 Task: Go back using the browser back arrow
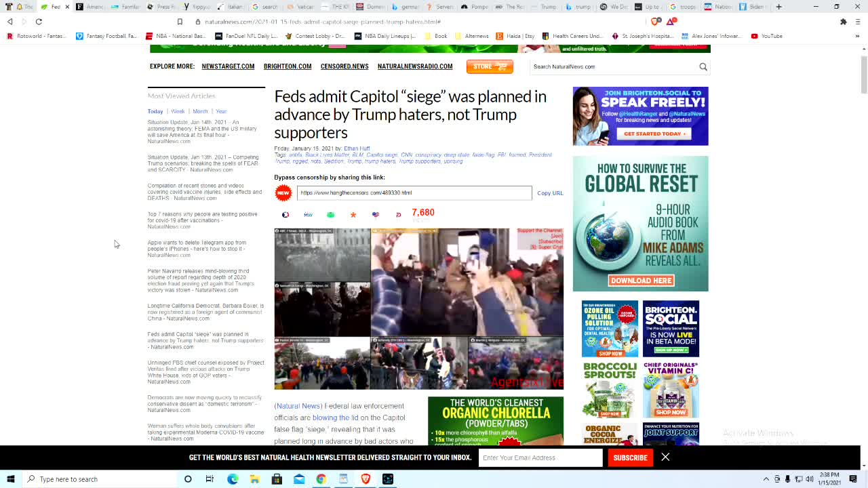pos(9,22)
